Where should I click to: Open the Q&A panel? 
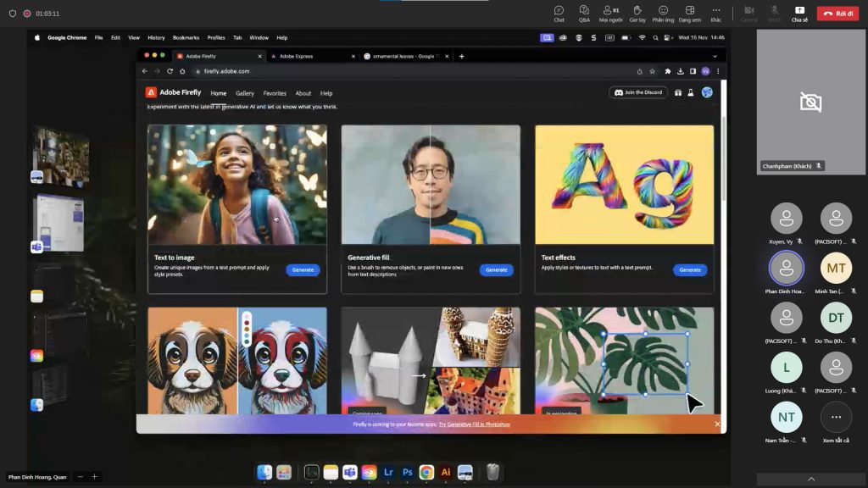pyautogui.click(x=584, y=14)
